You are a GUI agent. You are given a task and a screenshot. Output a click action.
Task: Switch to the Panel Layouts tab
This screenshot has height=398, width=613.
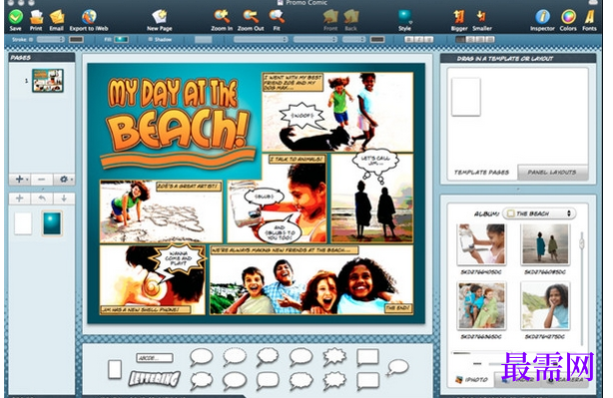552,172
